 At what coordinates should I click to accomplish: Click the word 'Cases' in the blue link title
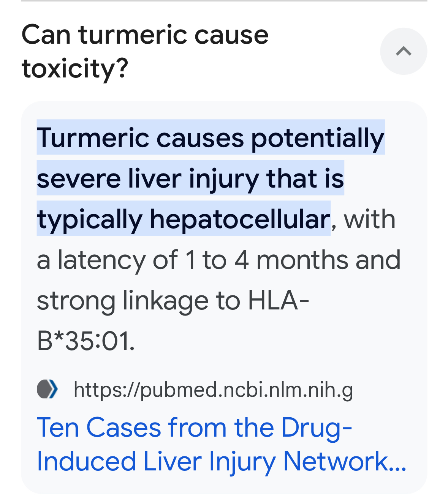point(124,428)
